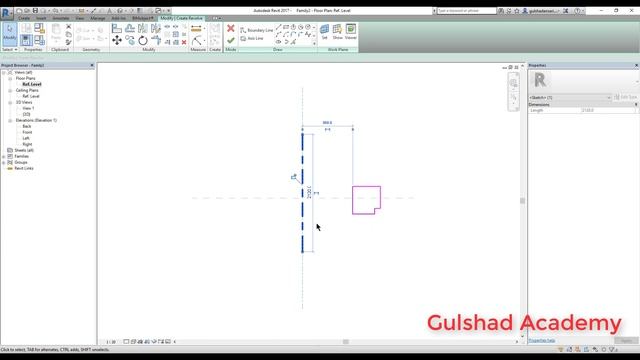Select the Rectangle draw tool
640x360 pixels.
(286, 27)
